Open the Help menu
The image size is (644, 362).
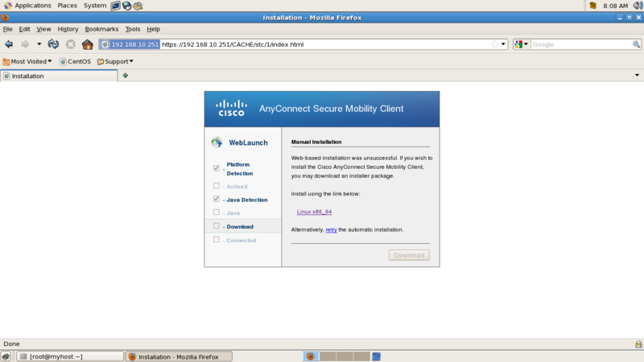[x=153, y=29]
